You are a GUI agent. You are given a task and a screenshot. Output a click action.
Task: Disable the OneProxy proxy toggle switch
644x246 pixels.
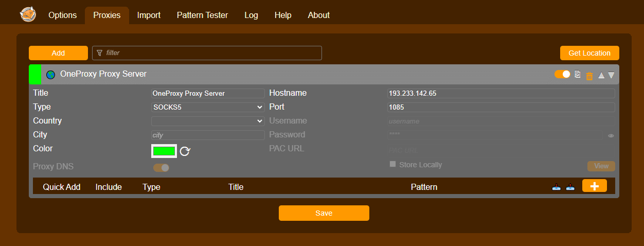pyautogui.click(x=562, y=74)
